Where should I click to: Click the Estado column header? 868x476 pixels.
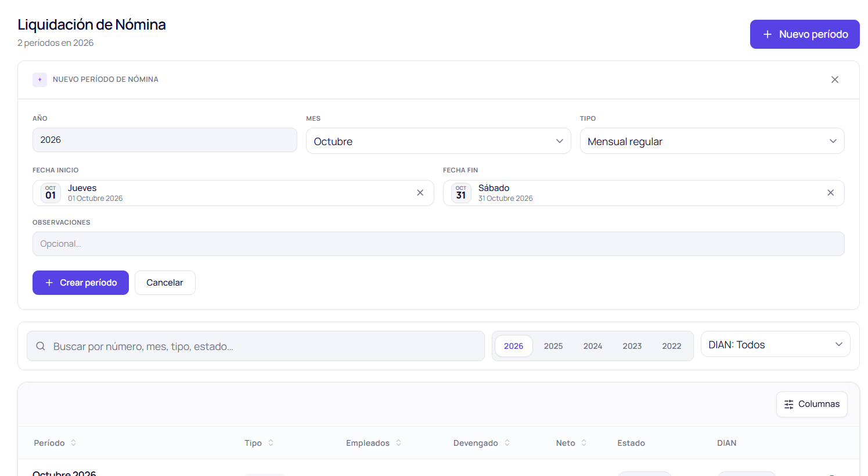631,443
